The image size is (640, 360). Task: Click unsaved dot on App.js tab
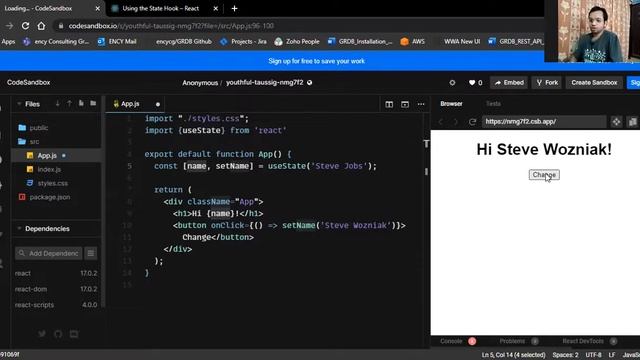click(158, 104)
